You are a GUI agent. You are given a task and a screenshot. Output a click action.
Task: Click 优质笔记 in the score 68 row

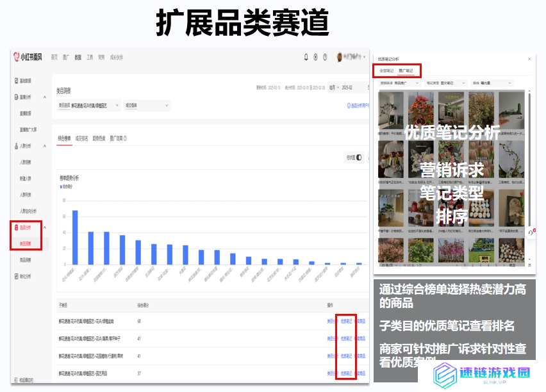(x=346, y=322)
